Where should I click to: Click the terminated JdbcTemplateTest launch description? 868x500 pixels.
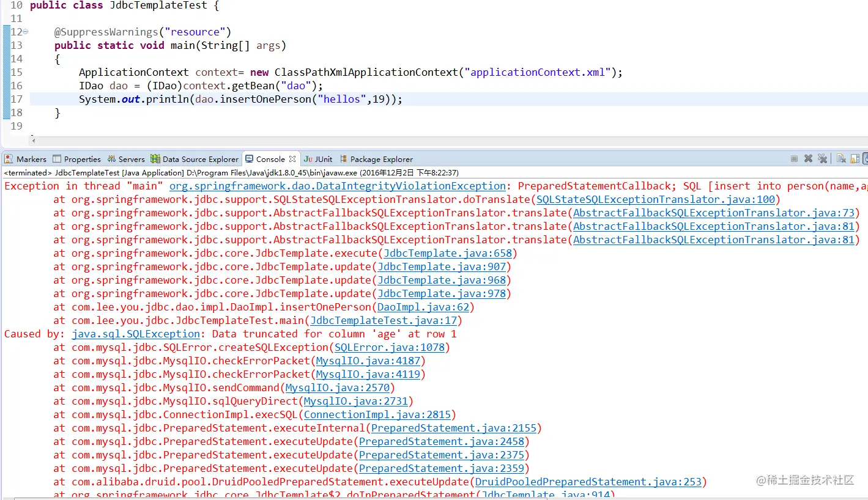[x=231, y=173]
